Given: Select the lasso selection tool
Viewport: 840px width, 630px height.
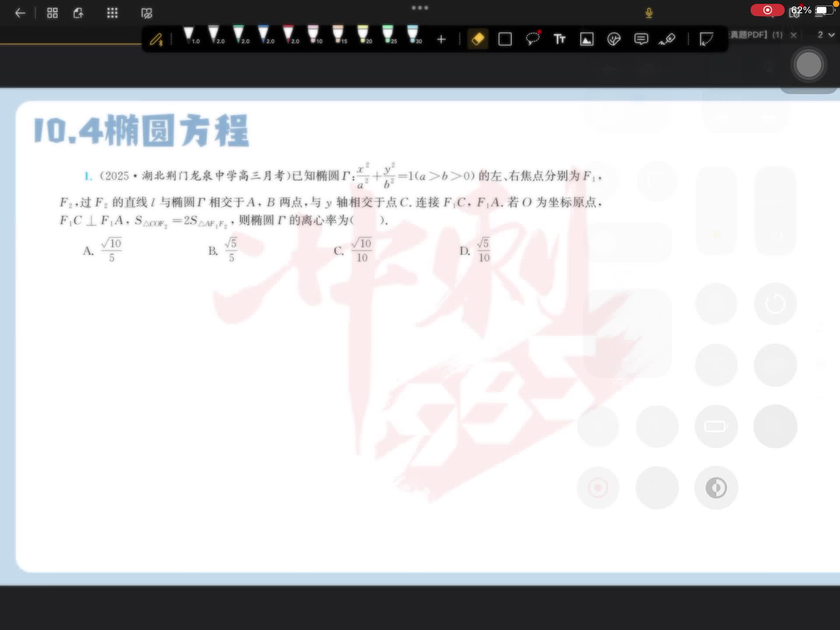Looking at the screenshot, I should coord(532,39).
